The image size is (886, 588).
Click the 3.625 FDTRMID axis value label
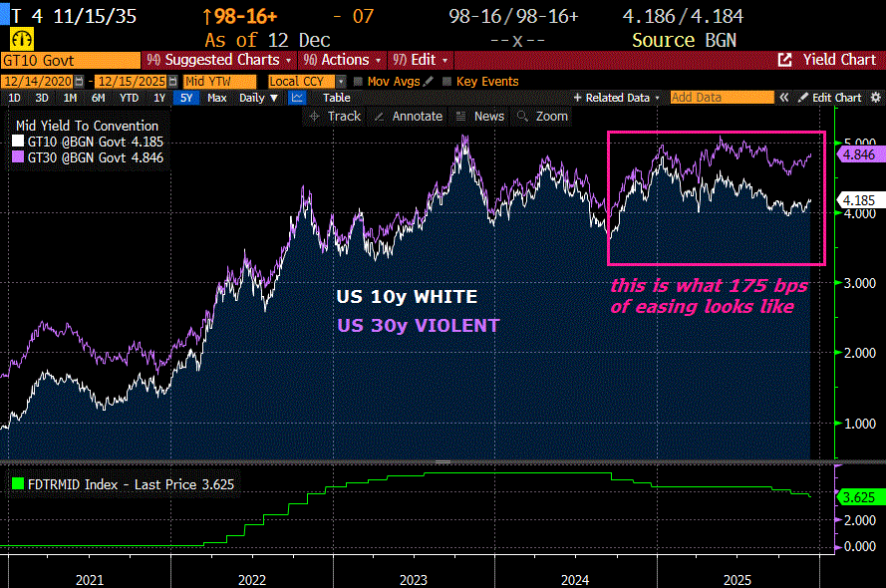pyautogui.click(x=859, y=497)
